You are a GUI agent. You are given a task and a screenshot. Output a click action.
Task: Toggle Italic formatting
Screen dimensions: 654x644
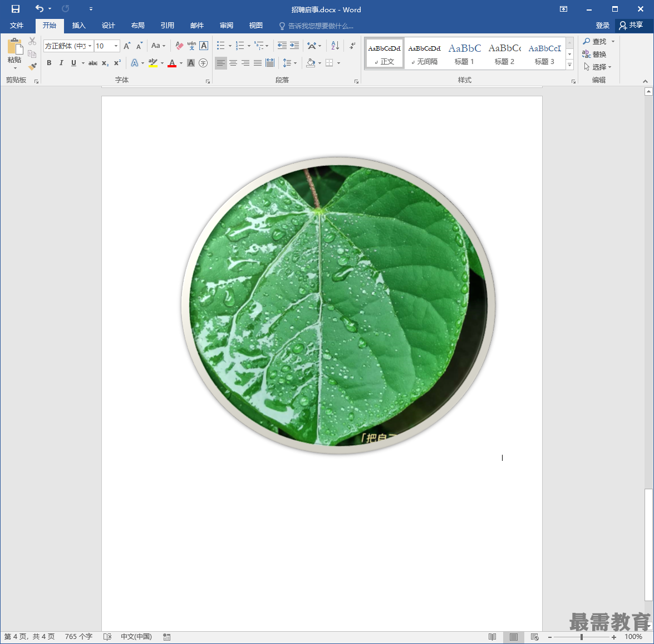[61, 63]
